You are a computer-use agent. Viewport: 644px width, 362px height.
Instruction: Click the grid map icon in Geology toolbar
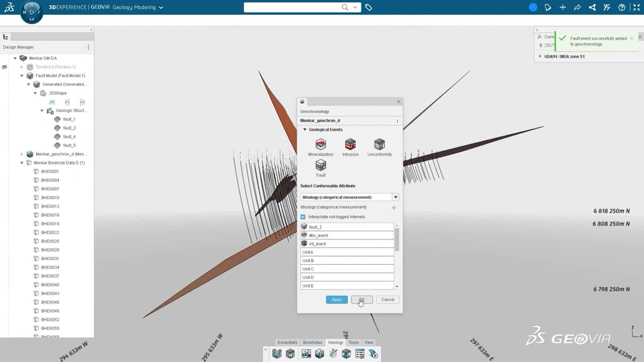point(306,354)
